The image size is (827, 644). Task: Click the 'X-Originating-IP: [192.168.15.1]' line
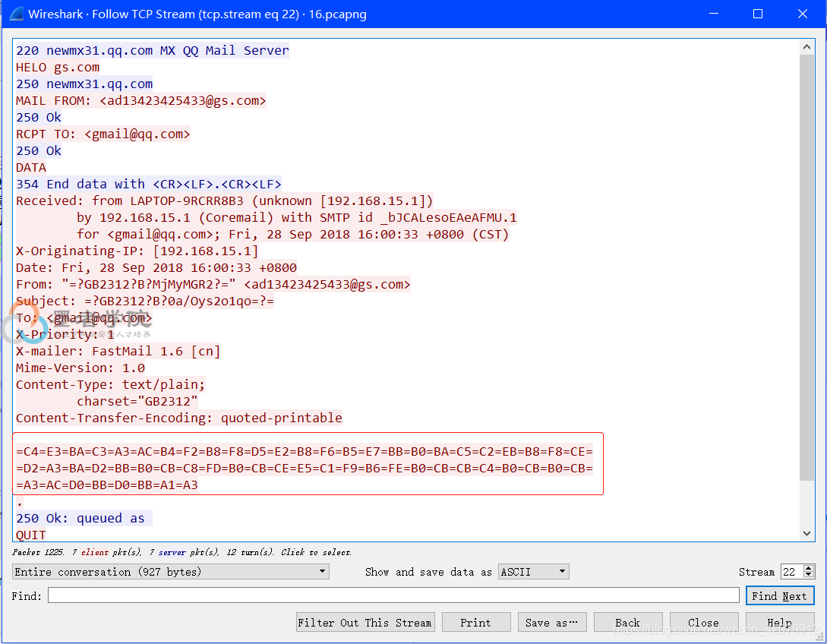[x=137, y=251]
